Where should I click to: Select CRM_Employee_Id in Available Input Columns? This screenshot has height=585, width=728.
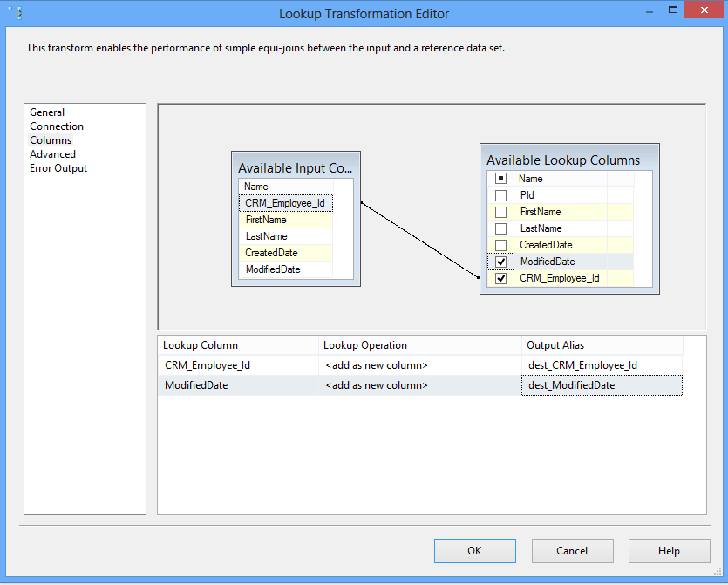click(286, 203)
